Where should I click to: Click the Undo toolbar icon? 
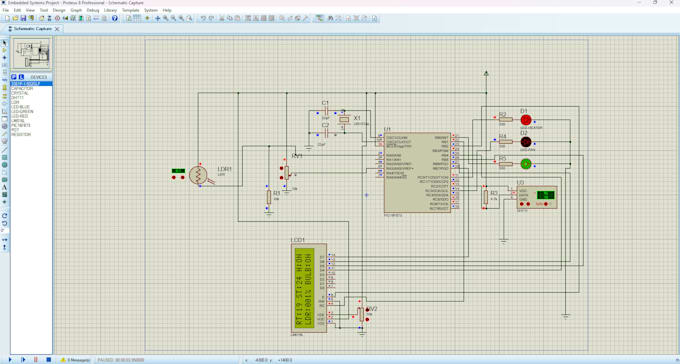pos(203,18)
